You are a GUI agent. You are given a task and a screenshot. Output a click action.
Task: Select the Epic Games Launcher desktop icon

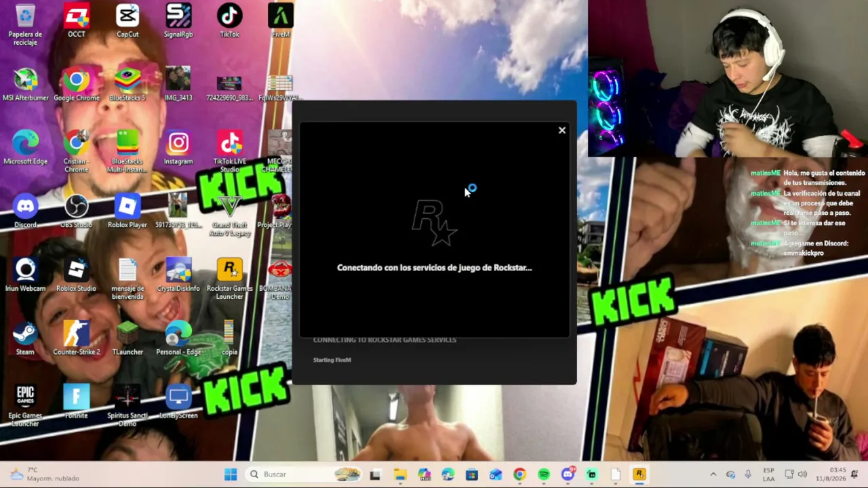click(x=25, y=406)
